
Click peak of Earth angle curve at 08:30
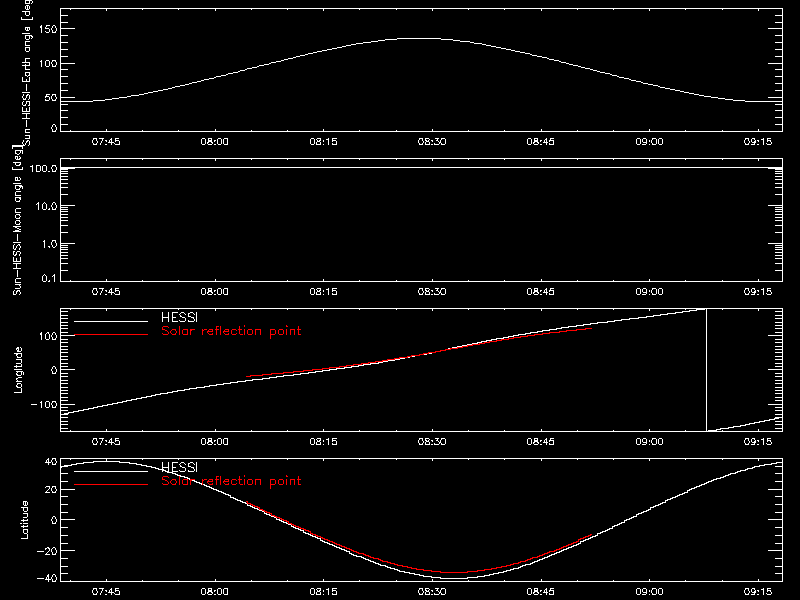click(421, 39)
